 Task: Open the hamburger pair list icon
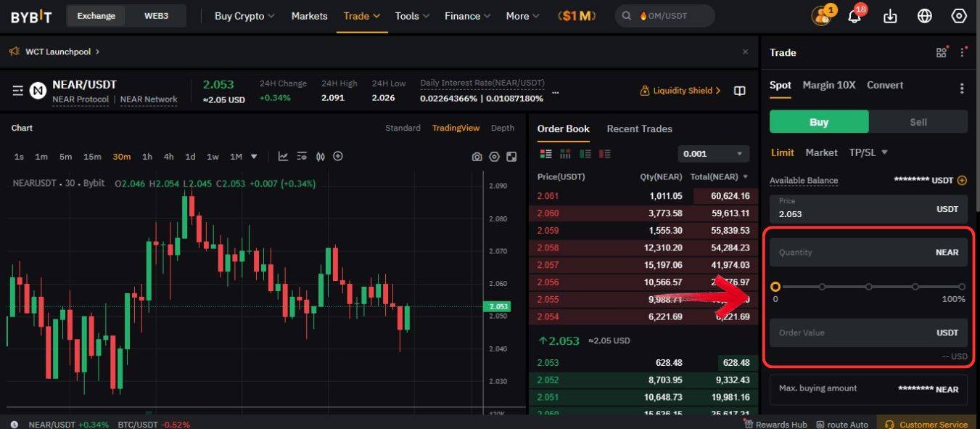pos(18,91)
